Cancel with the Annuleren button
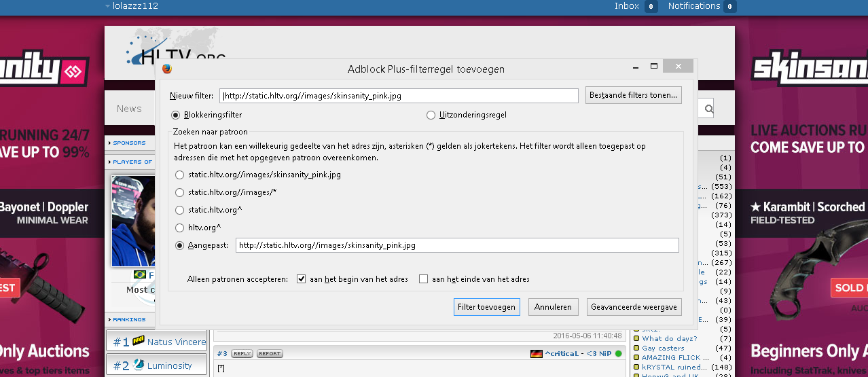The height and width of the screenshot is (377, 868). click(x=554, y=307)
